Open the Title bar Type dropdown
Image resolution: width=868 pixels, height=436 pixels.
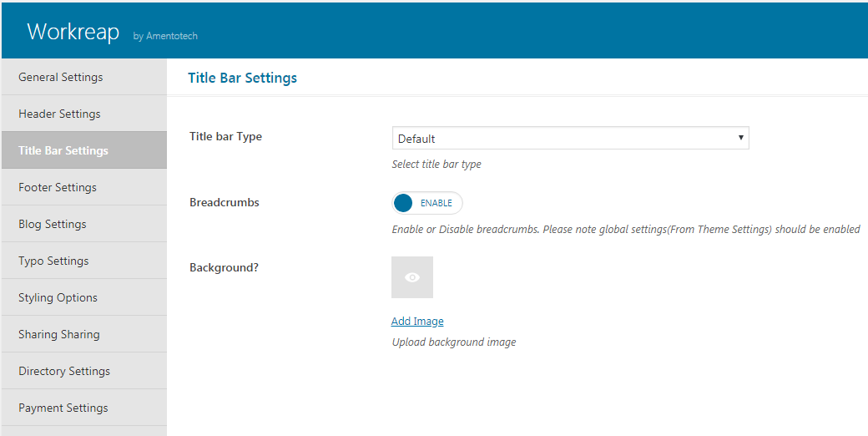570,138
